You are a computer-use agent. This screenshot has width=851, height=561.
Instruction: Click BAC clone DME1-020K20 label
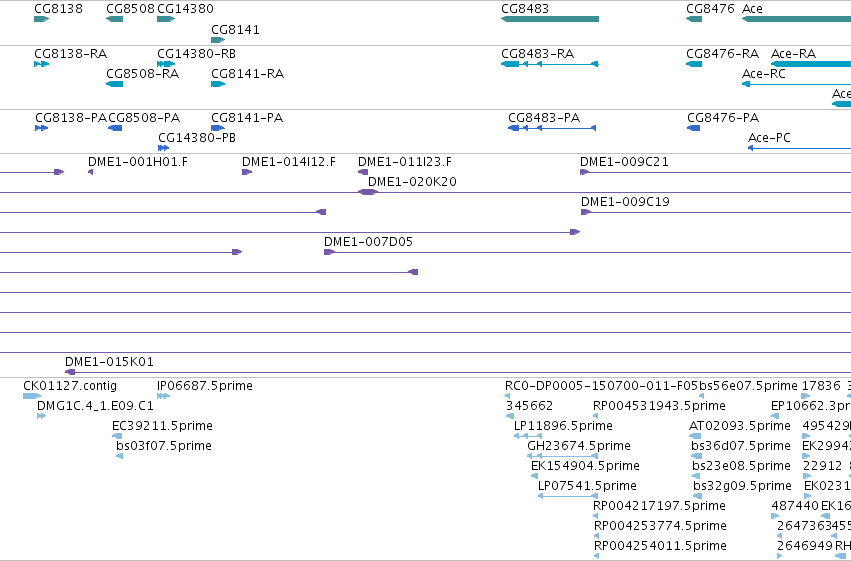412,182
